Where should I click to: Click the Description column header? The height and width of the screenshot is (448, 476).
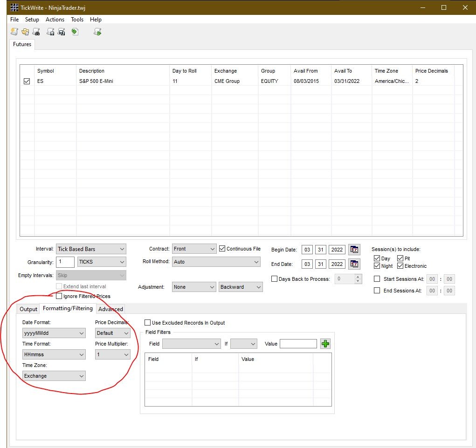(92, 71)
